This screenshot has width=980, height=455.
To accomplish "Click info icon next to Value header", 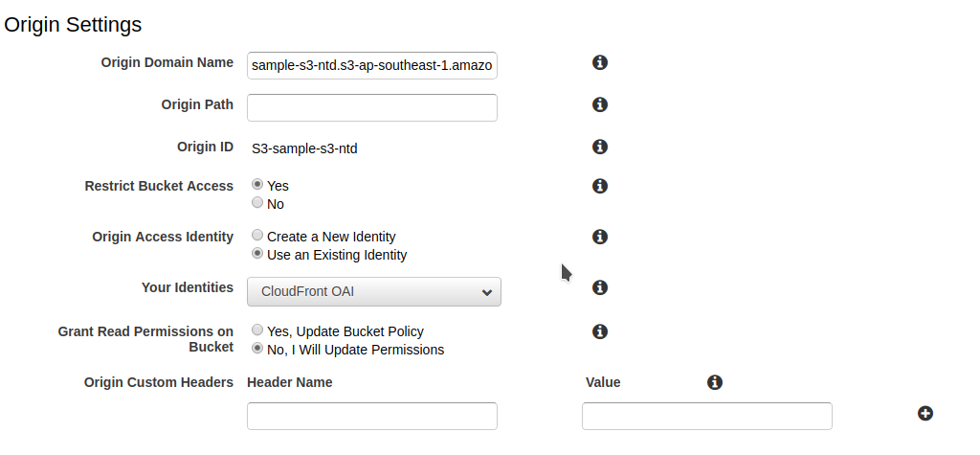I will click(x=714, y=382).
